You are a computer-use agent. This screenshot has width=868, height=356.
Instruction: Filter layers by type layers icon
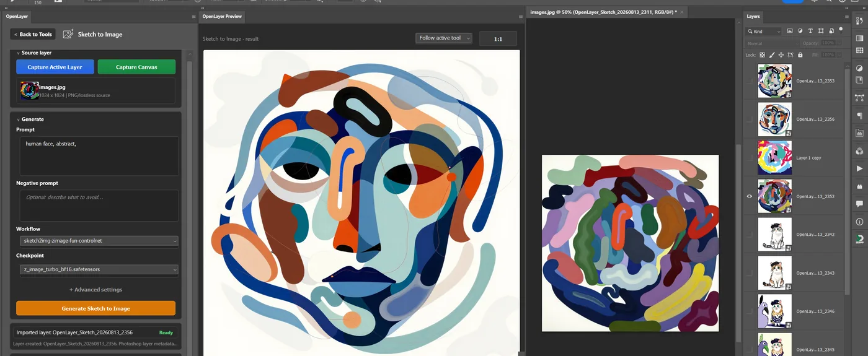[x=810, y=31]
